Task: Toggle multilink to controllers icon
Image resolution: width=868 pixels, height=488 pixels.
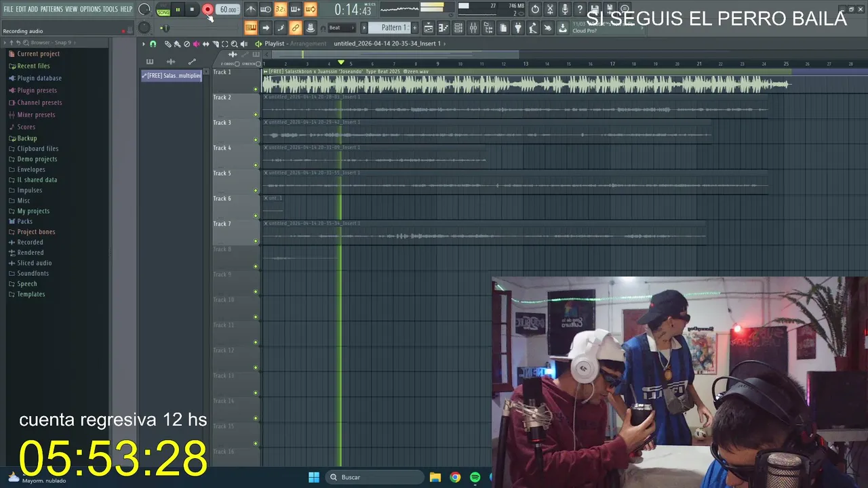Action: click(x=296, y=28)
